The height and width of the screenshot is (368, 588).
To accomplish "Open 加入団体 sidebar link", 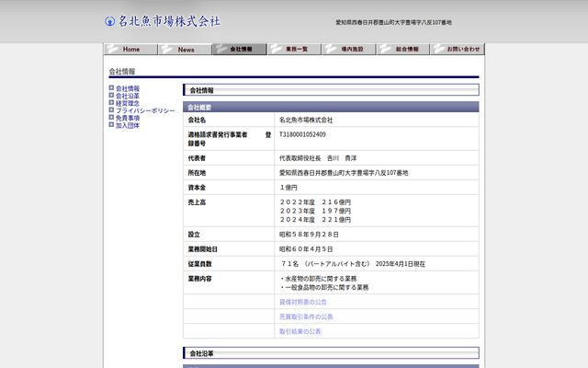I will coord(128,125).
